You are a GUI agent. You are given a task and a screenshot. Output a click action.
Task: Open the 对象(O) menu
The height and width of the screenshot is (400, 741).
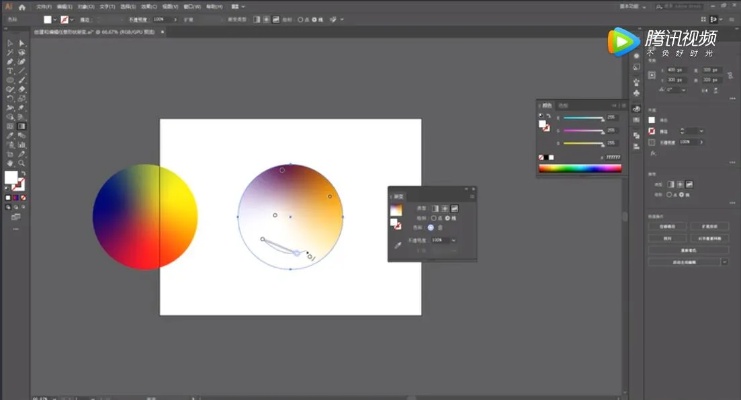(86, 7)
